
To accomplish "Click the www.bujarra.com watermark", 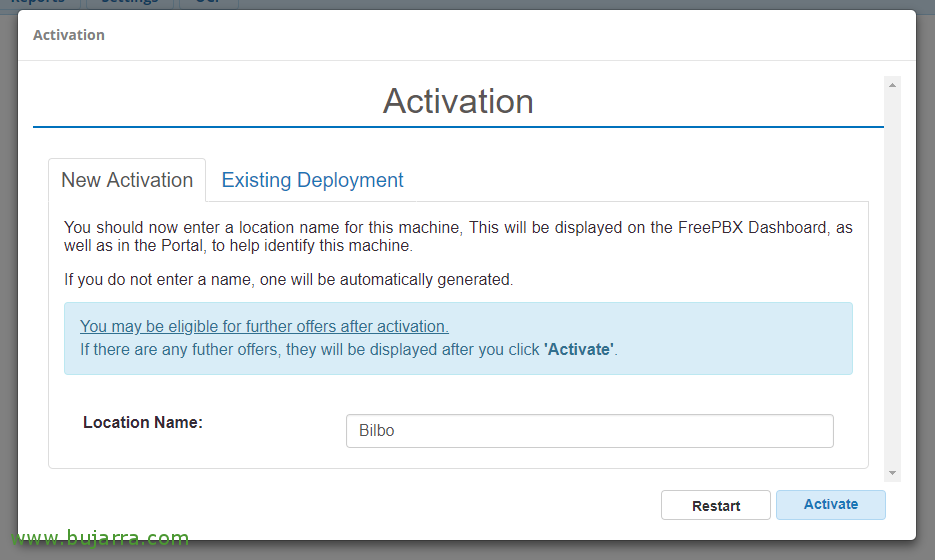I will click(x=100, y=540).
